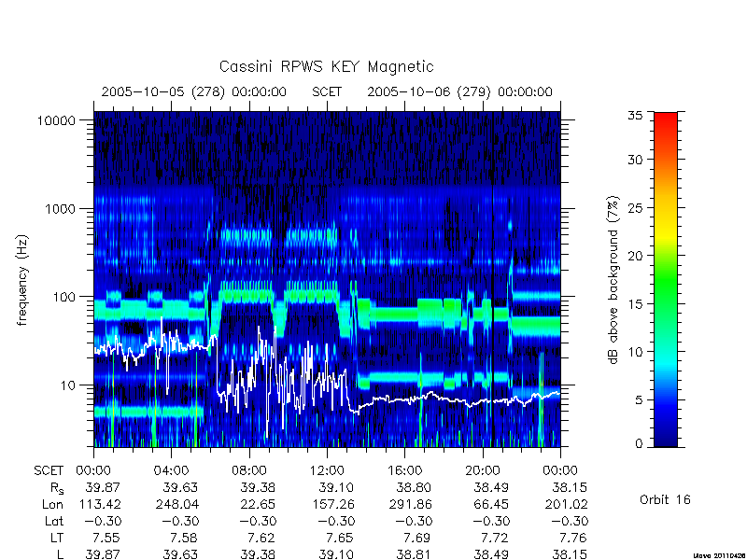Viewport: 747px width, 560px height.
Task: Select the 30 colorbar tick label
Action: pos(635,159)
